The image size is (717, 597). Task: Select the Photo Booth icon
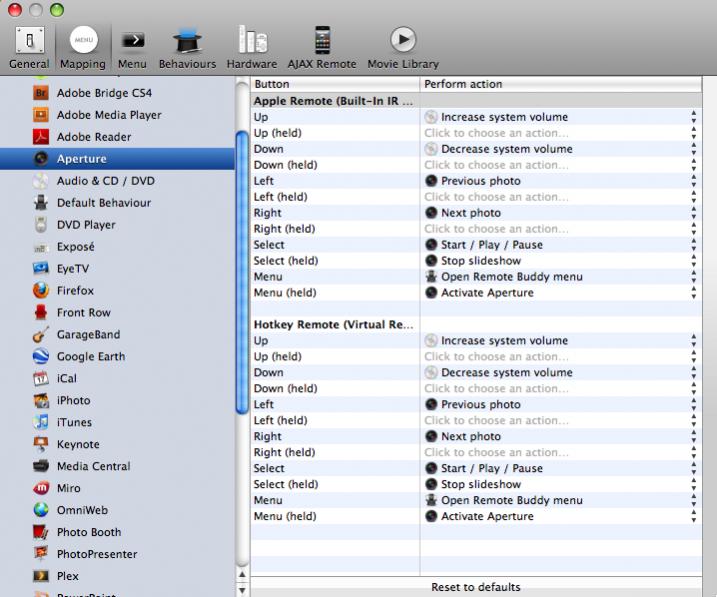point(41,532)
